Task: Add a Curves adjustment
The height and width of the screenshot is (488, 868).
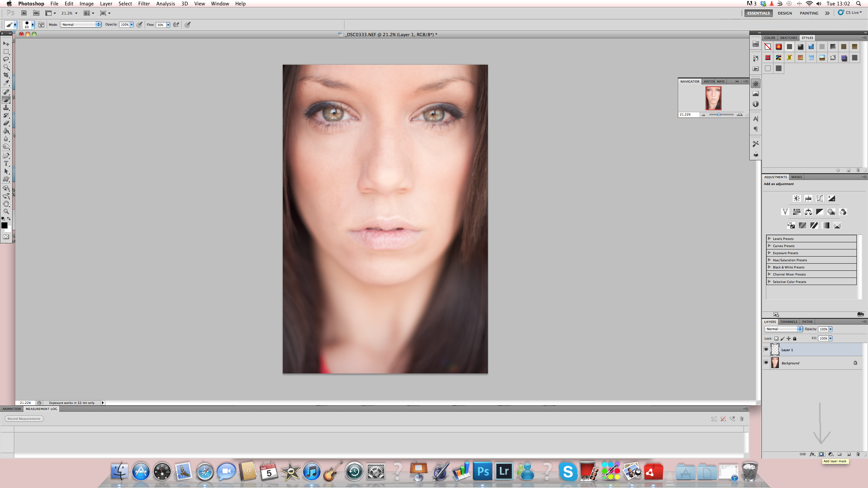Action: coord(820,198)
